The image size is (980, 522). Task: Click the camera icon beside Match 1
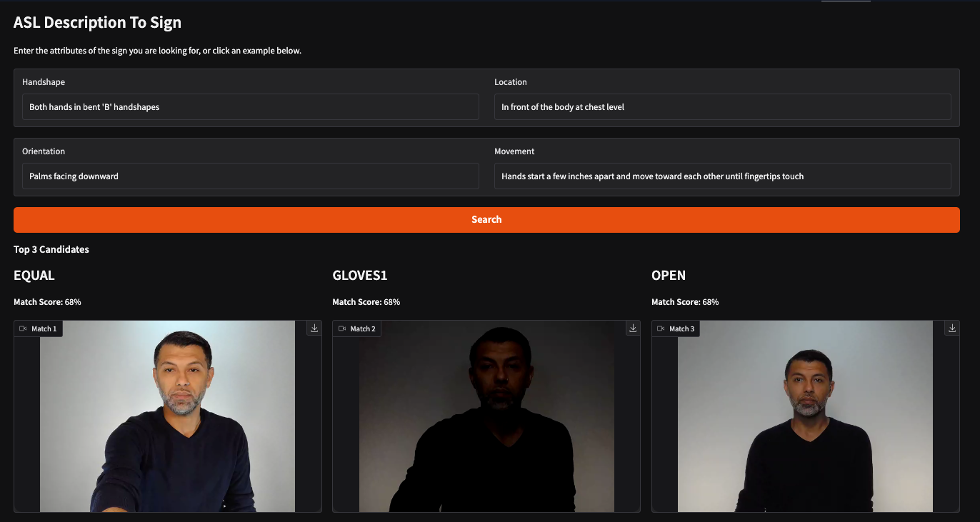[23, 329]
